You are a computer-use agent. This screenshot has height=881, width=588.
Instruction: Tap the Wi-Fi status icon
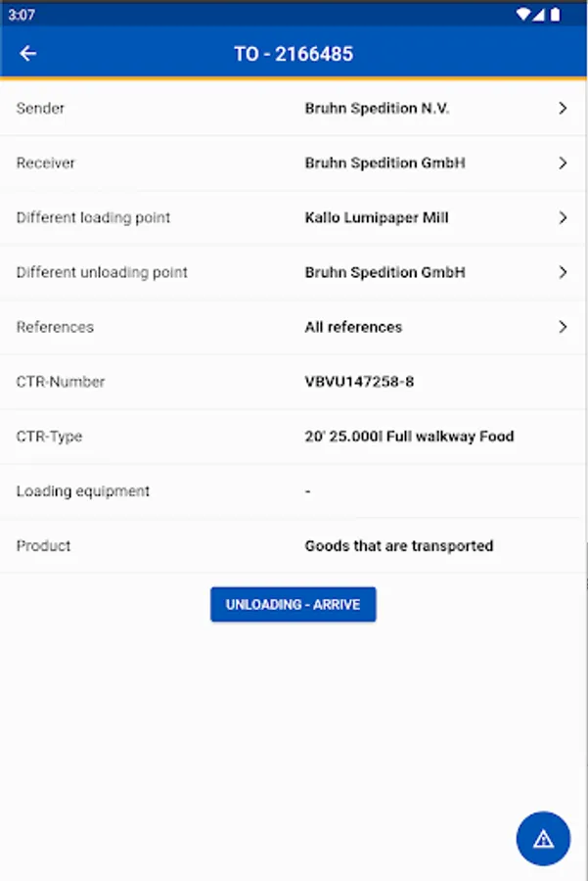pos(523,15)
